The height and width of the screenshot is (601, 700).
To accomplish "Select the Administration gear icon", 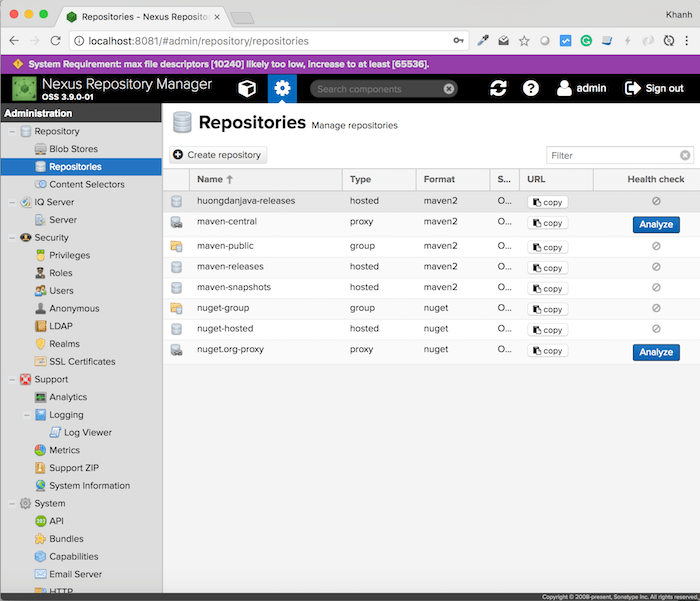I will [282, 88].
